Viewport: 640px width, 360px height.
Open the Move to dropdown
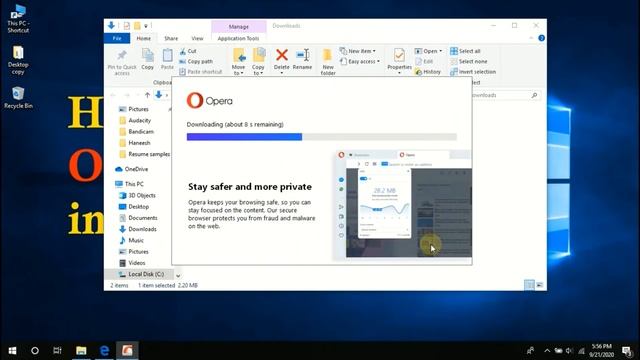(238, 61)
